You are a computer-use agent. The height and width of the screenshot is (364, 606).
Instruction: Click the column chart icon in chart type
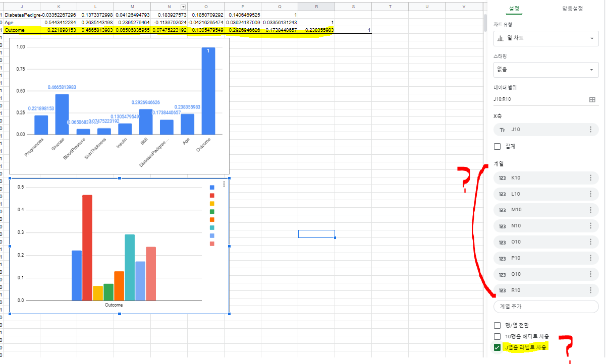501,38
